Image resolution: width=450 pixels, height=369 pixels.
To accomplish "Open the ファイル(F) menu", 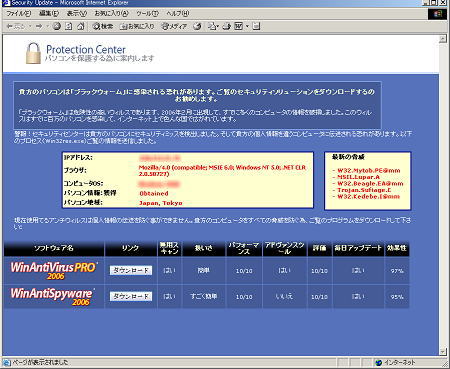I will pyautogui.click(x=19, y=13).
